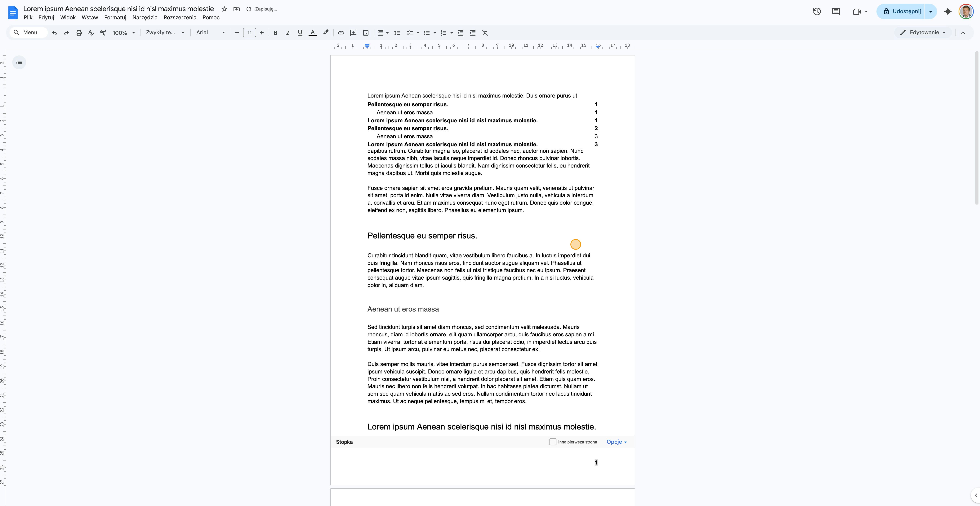Increase indent of the paragraph

pos(473,33)
